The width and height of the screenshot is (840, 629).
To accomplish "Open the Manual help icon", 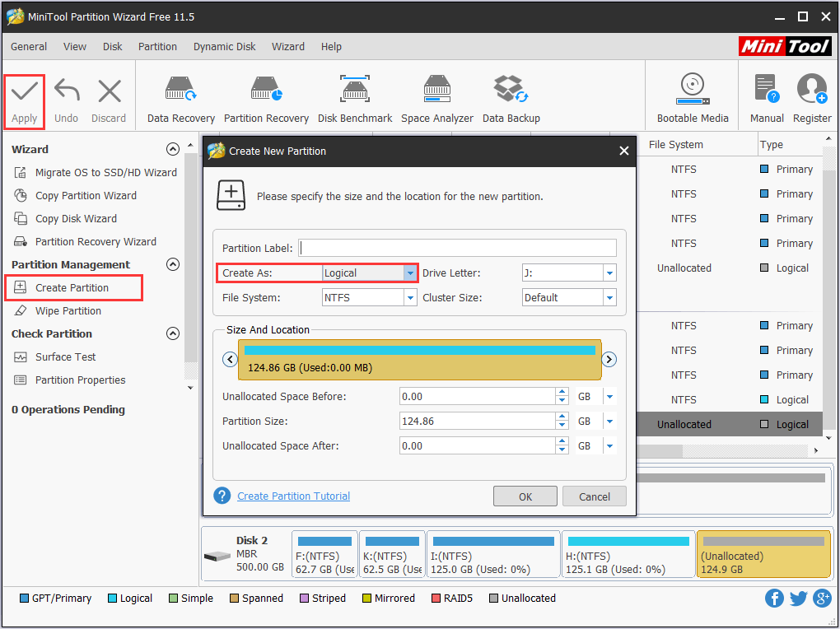I will [x=767, y=100].
